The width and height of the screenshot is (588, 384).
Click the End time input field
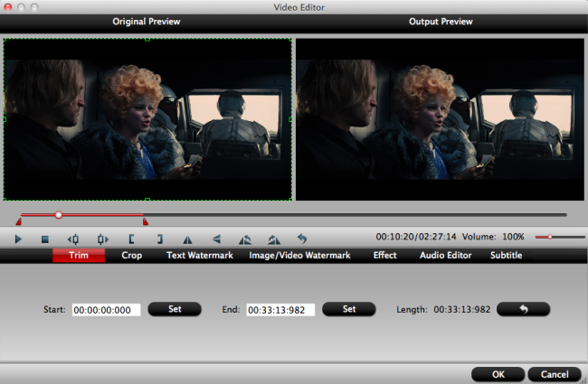(x=280, y=310)
